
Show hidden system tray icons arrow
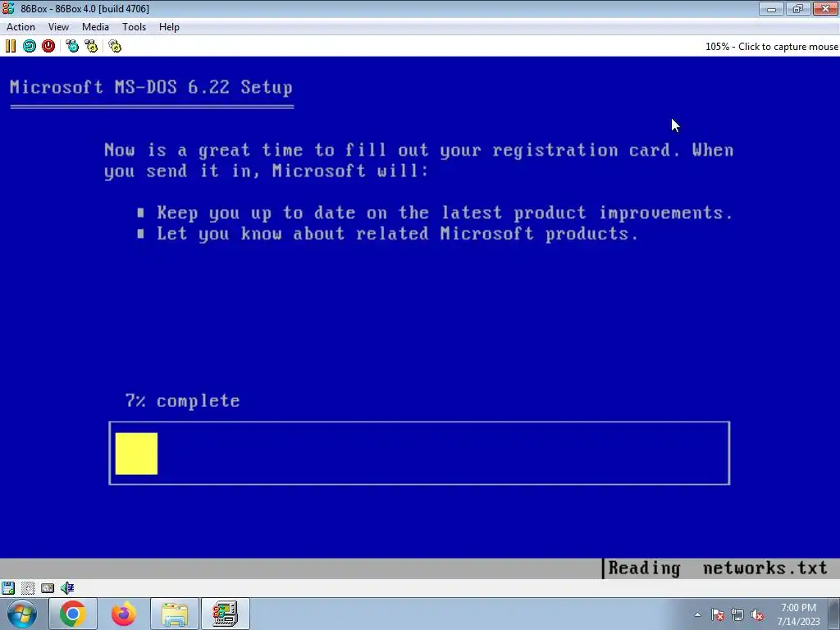click(697, 614)
